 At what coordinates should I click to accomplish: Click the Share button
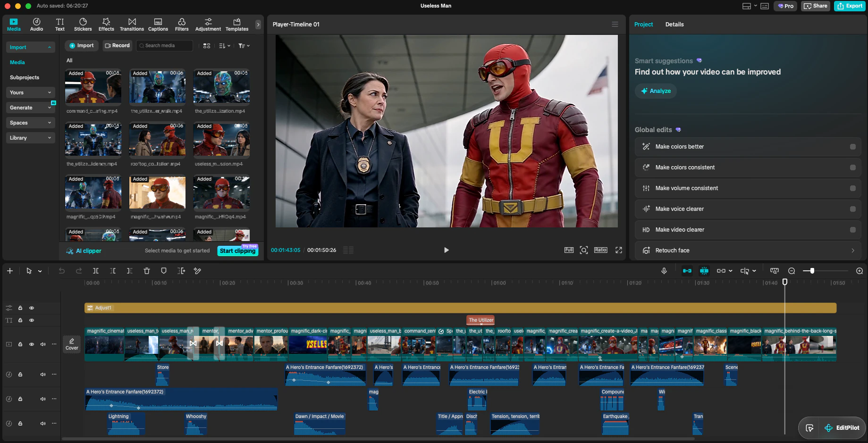816,6
